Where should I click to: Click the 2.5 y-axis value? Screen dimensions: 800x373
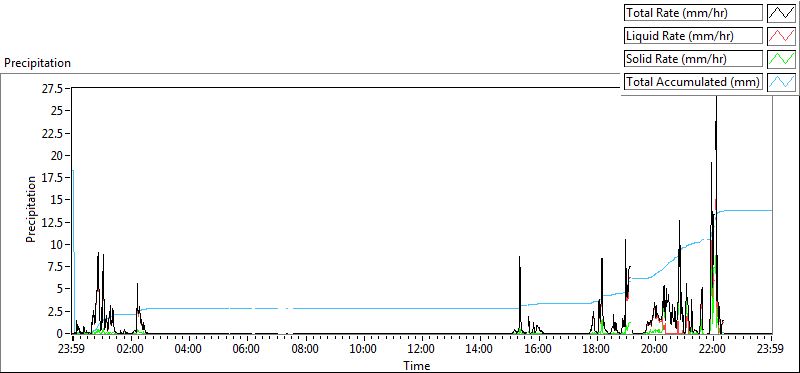55,311
